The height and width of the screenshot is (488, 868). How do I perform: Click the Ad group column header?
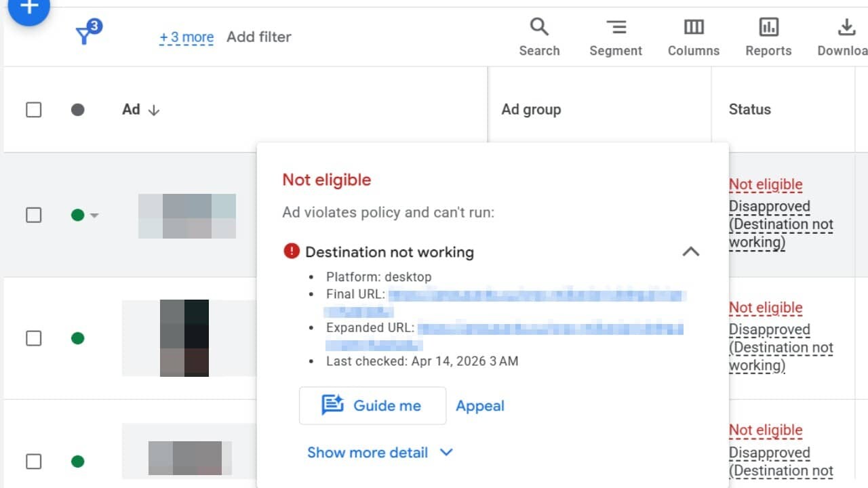pos(531,109)
